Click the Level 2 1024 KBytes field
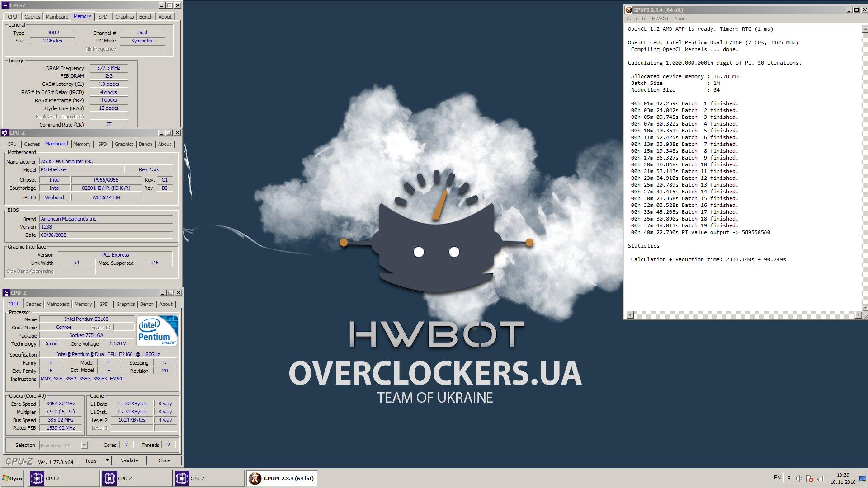The width and height of the screenshot is (868, 488). (132, 420)
